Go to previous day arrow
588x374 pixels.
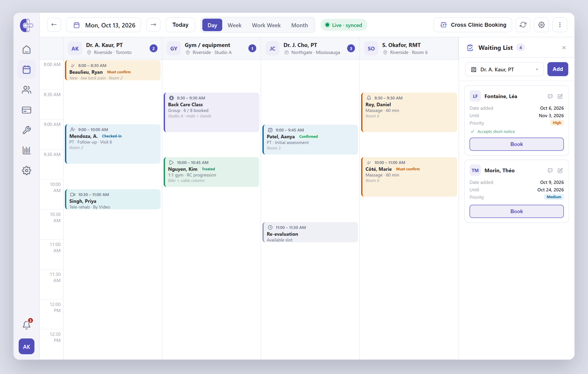click(x=54, y=25)
